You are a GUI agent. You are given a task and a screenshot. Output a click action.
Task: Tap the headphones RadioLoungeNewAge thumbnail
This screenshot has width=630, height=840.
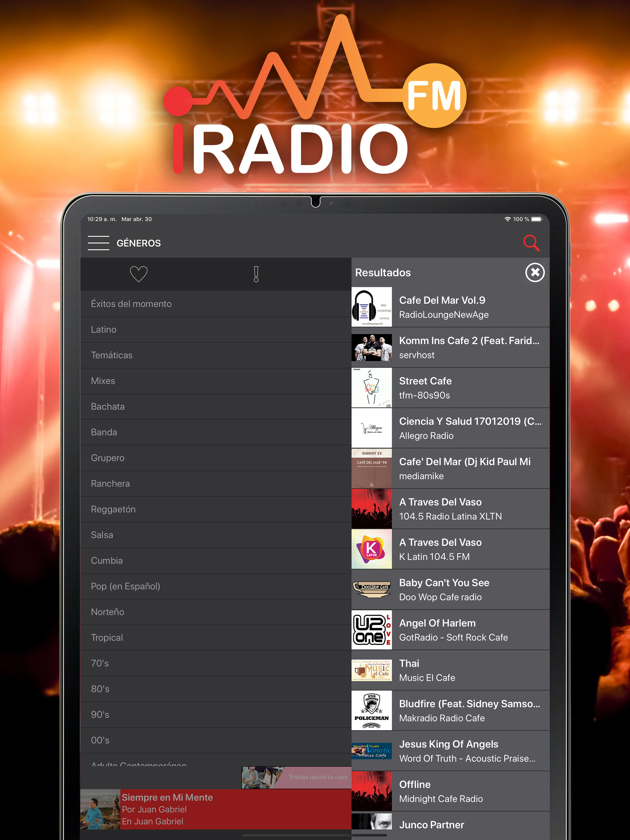coord(372,307)
